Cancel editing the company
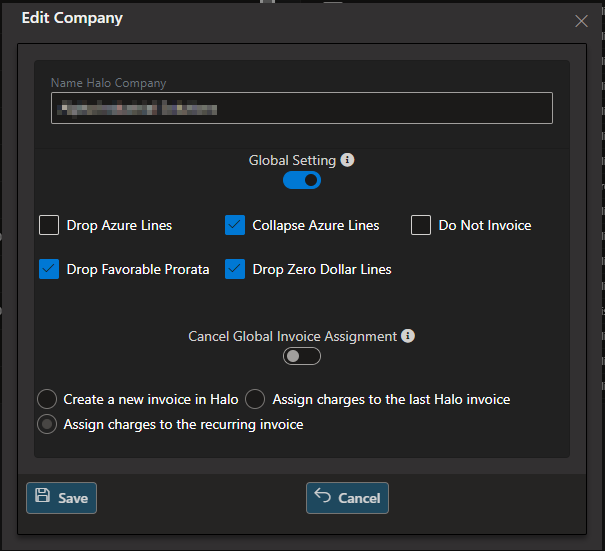The width and height of the screenshot is (605, 551). coord(347,498)
